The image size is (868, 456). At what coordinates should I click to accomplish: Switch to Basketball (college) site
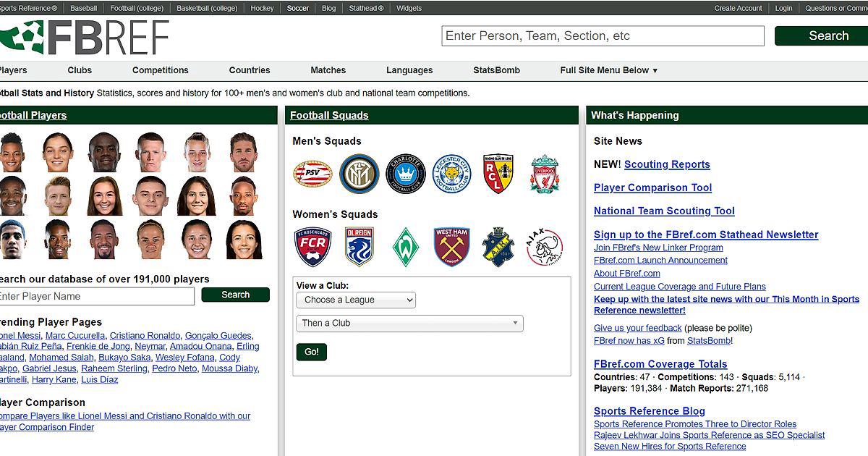[x=208, y=8]
